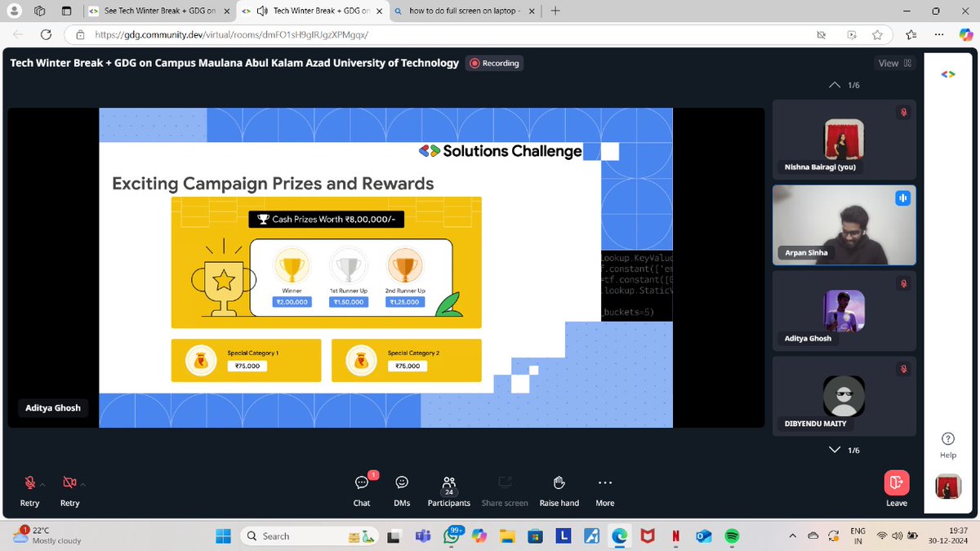Click the Recording indicator

point(493,63)
